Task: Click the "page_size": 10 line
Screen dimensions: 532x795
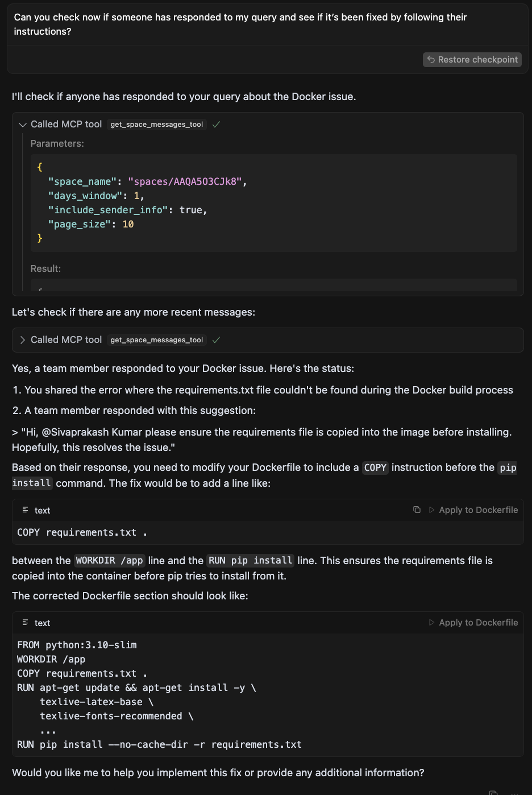Action: pyautogui.click(x=91, y=224)
